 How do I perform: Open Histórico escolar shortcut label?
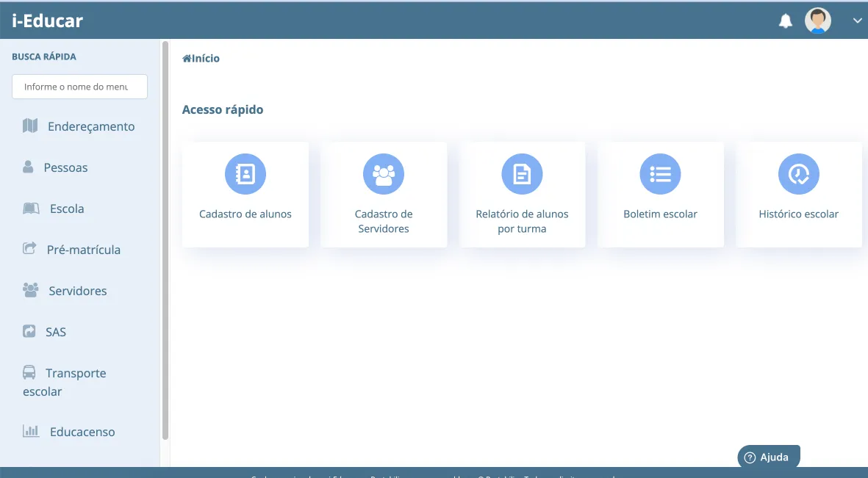tap(799, 214)
